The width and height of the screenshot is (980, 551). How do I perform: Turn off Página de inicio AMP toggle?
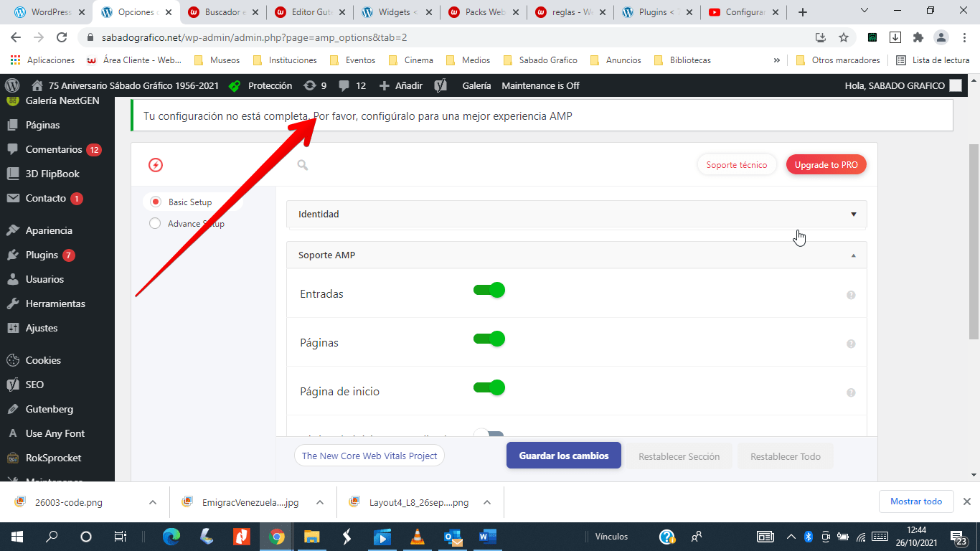489,387
